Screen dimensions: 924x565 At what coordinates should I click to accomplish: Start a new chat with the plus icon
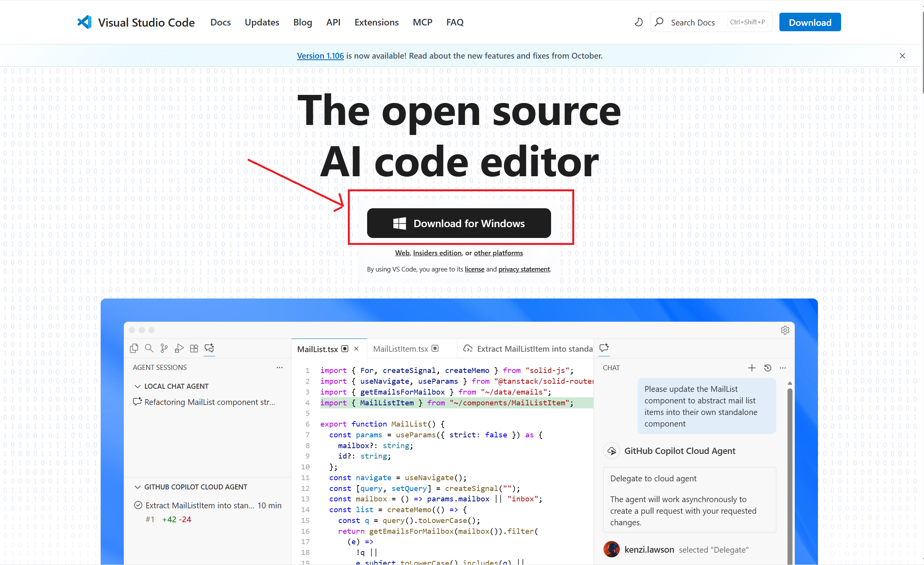click(752, 368)
